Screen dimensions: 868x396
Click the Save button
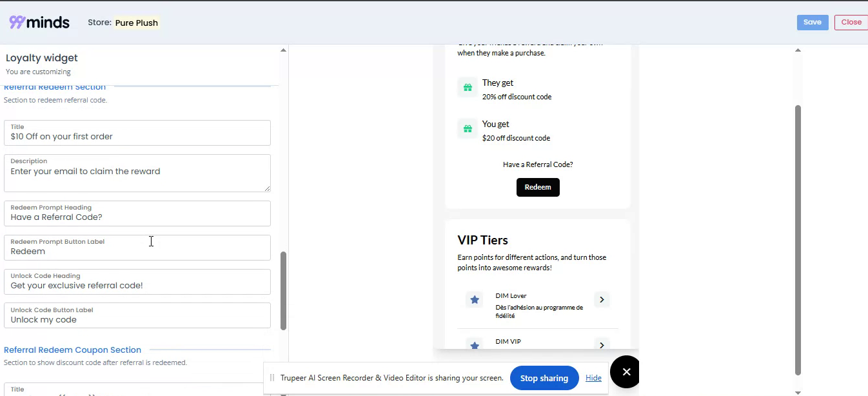(813, 22)
